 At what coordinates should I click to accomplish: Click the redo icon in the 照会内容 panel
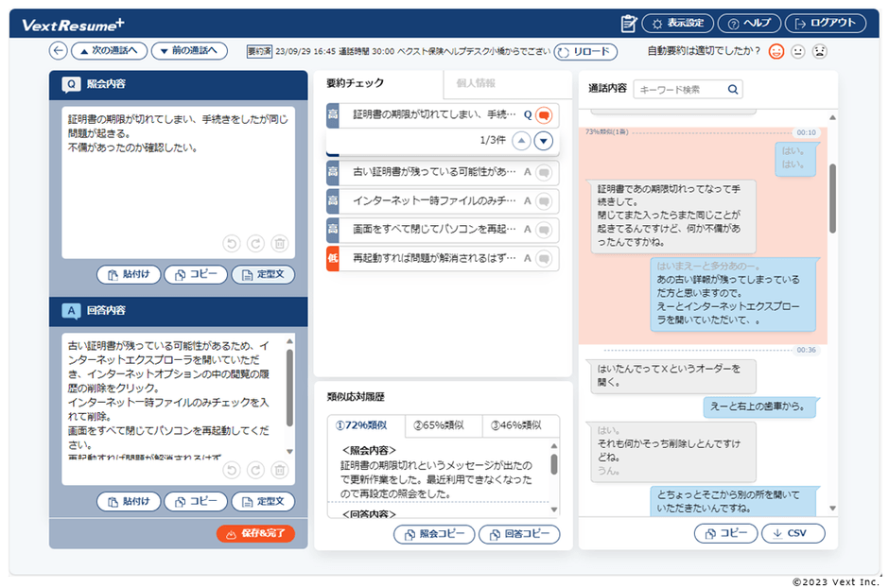pyautogui.click(x=254, y=244)
